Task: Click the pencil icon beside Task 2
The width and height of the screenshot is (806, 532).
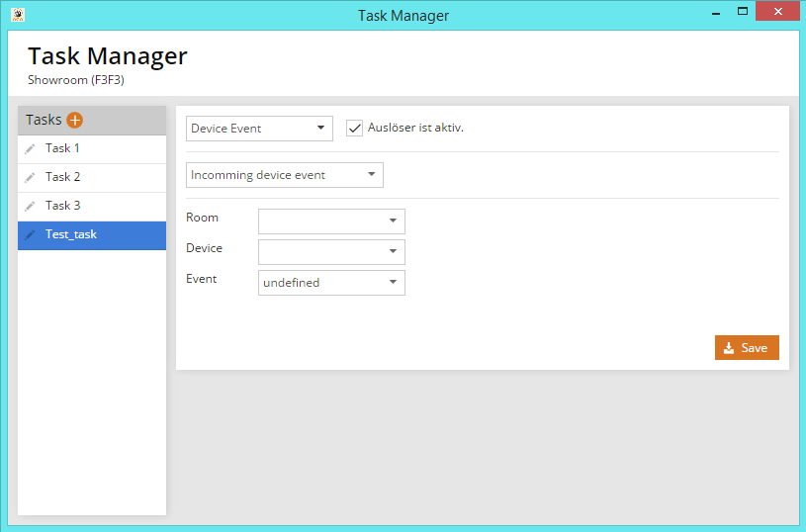Action: pos(30,178)
